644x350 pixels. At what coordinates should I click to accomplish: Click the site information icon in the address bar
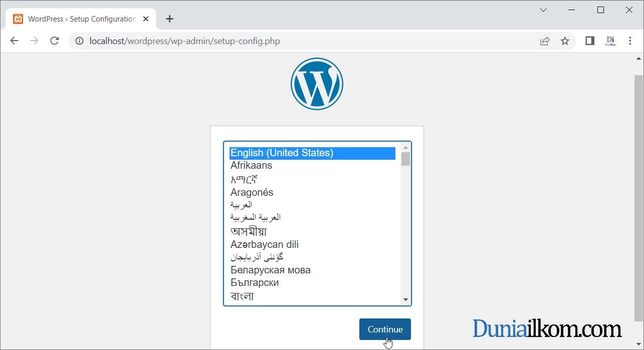(79, 41)
